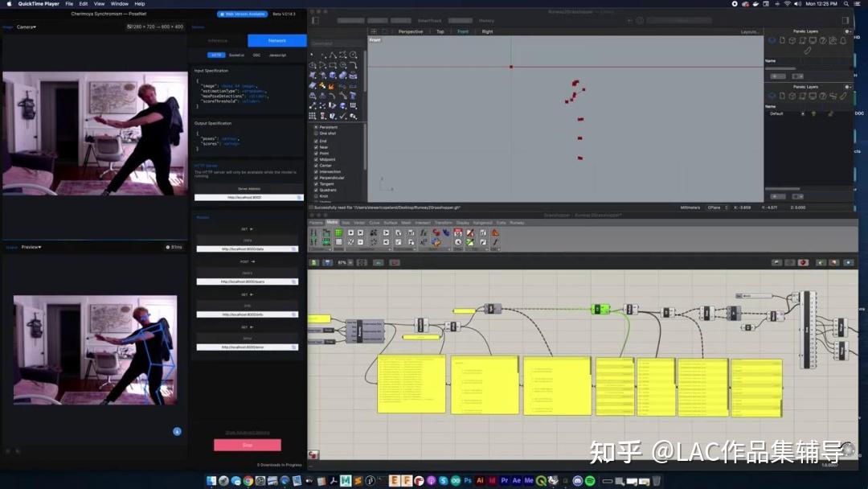
Task: Click the open-file folder icon on Grasshopper canvas toolbar
Action: 313,261
